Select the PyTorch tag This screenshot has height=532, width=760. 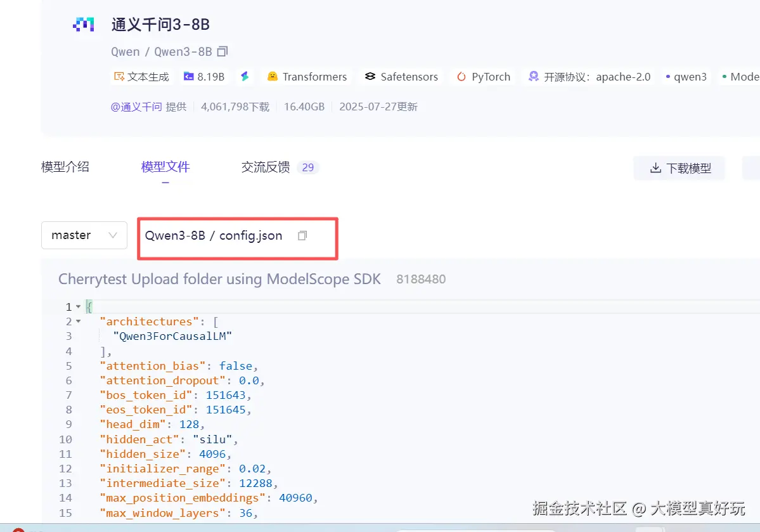(484, 77)
